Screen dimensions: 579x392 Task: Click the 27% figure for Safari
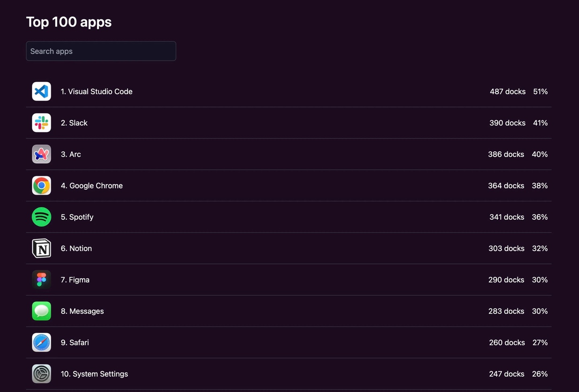click(540, 343)
